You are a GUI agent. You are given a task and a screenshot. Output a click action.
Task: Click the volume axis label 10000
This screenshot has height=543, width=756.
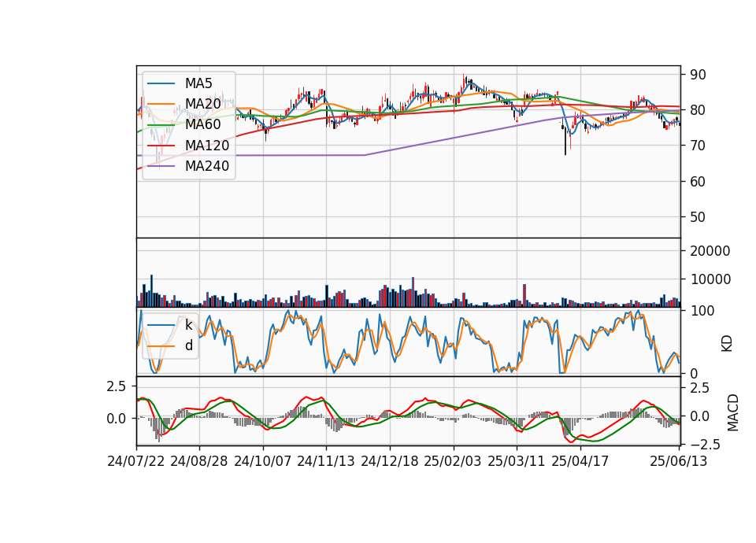pyautogui.click(x=710, y=279)
